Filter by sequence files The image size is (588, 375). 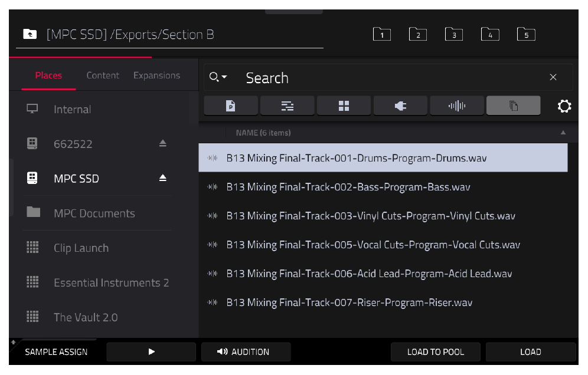pos(288,106)
